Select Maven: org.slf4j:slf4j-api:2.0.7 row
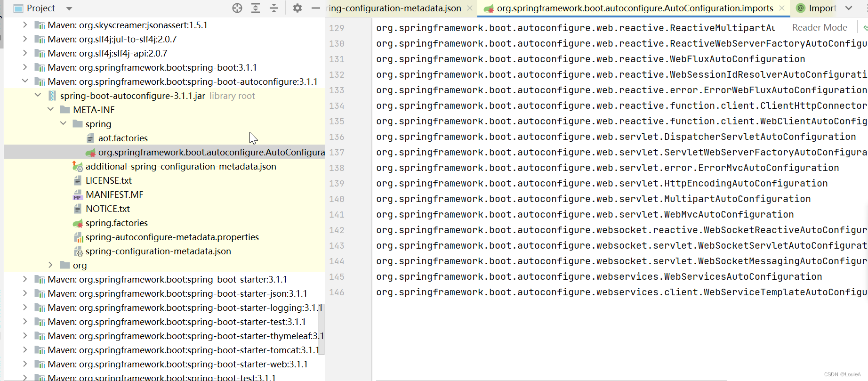Image resolution: width=868 pixels, height=381 pixels. tap(164, 53)
